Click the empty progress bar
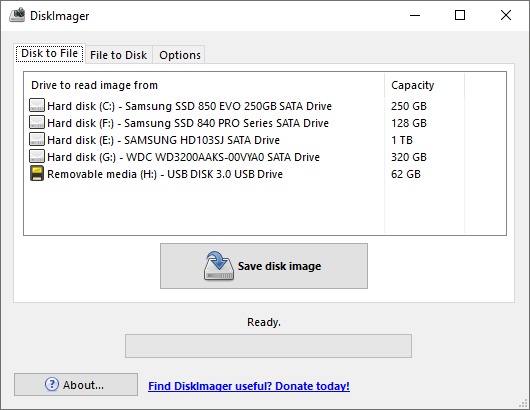The height and width of the screenshot is (410, 530). tap(268, 346)
